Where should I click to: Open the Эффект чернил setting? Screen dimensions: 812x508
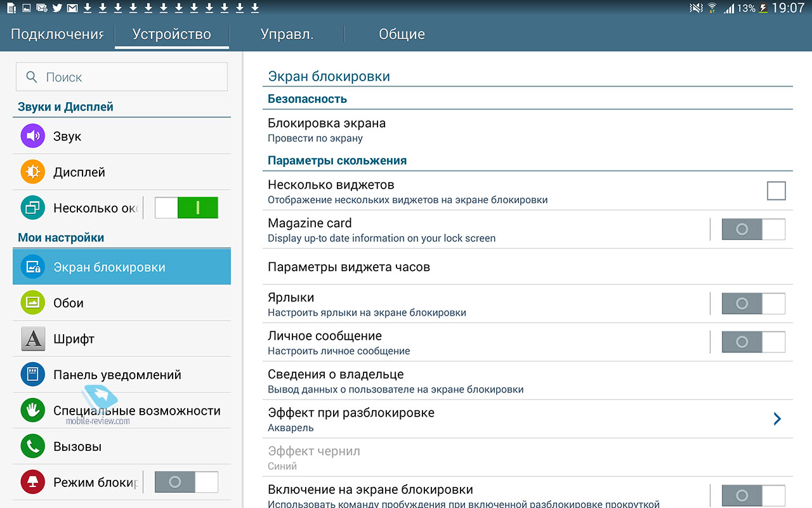point(528,458)
